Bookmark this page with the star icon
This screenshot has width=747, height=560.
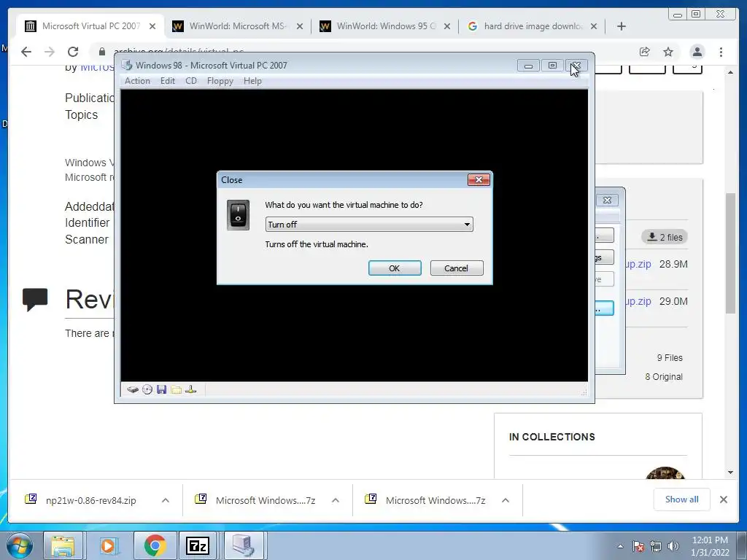coord(668,52)
